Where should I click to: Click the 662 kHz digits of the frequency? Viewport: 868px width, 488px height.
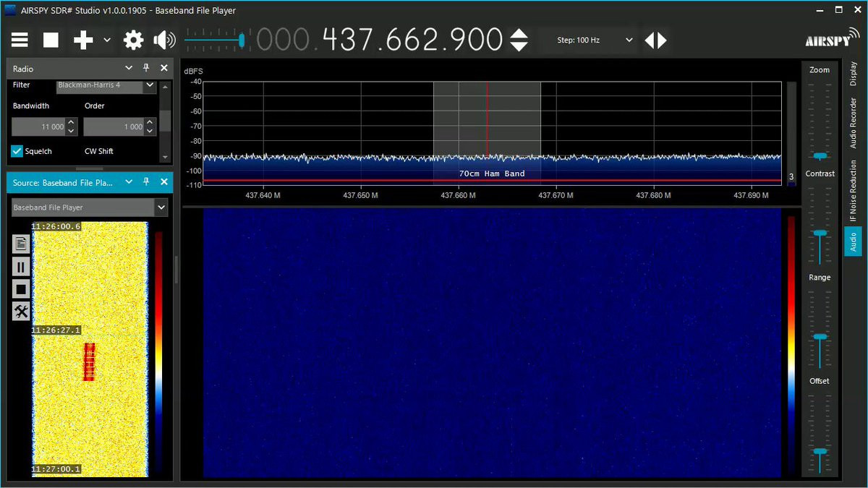click(412, 40)
